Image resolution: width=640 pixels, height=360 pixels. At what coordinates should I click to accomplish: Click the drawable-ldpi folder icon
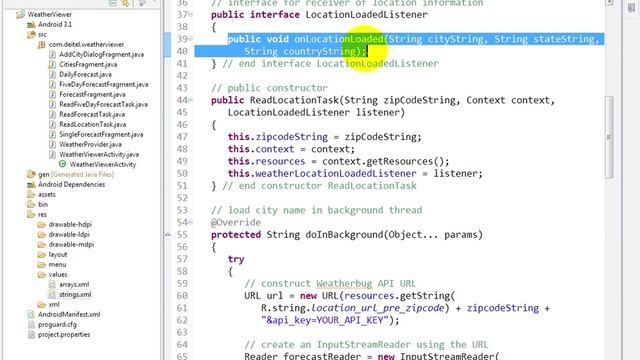coord(42,234)
